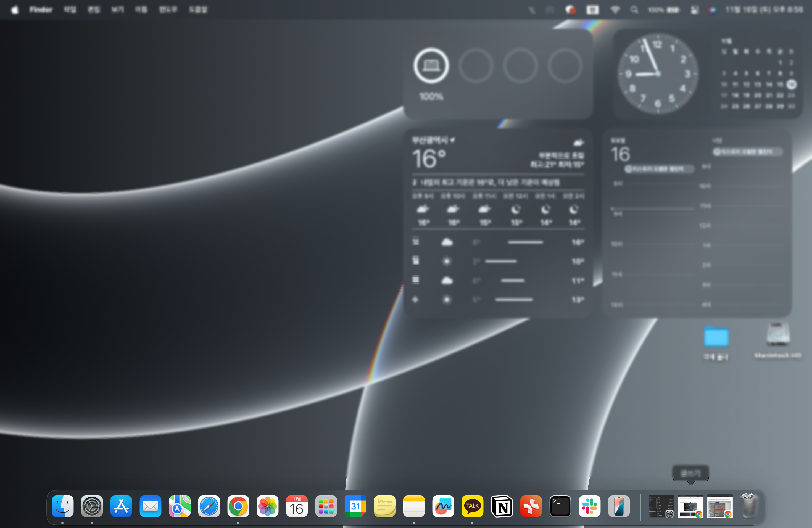Screen dimensions: 812x528
Task: Open iPhone Mirroring app icon
Action: tap(619, 506)
